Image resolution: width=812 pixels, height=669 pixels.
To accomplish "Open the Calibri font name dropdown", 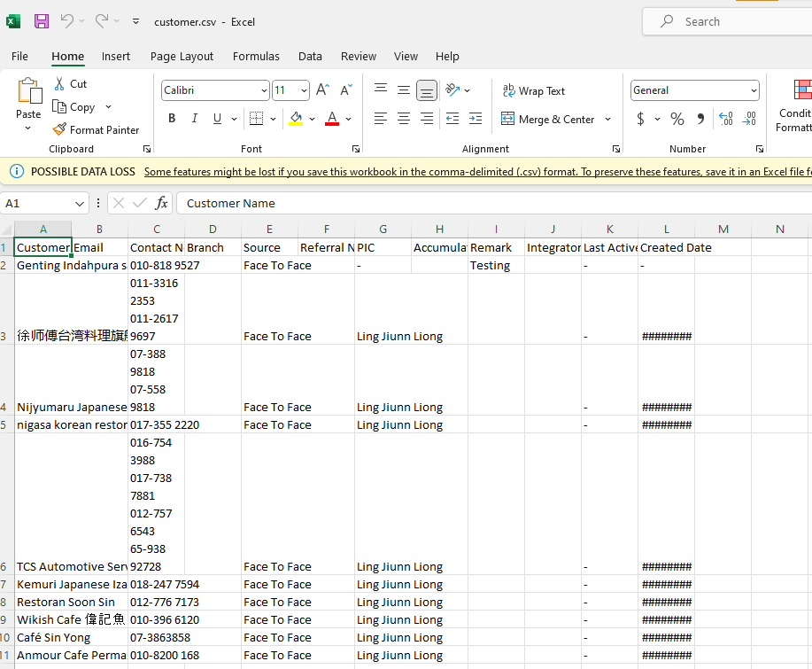I will click(x=264, y=90).
